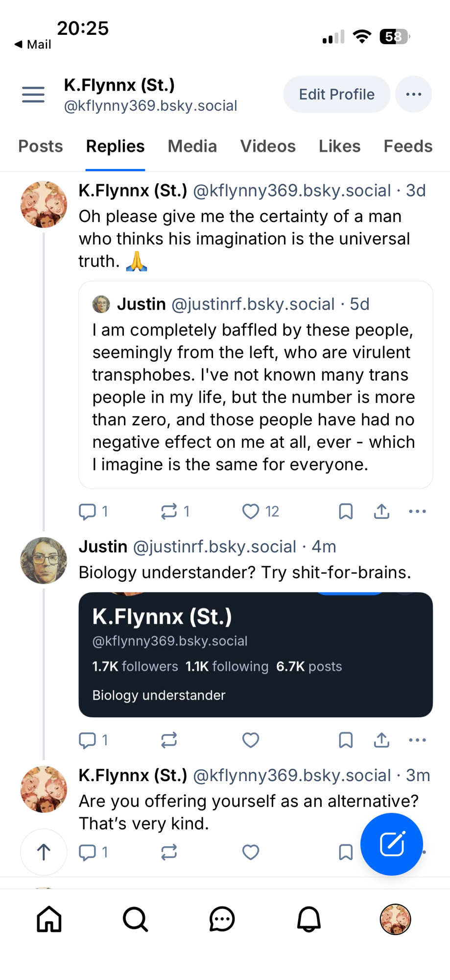Like the first post with 12 likes
The image size is (450, 980).
coord(251,512)
